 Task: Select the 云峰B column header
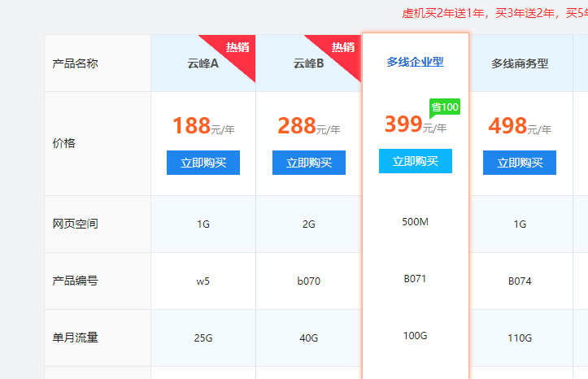[309, 63]
